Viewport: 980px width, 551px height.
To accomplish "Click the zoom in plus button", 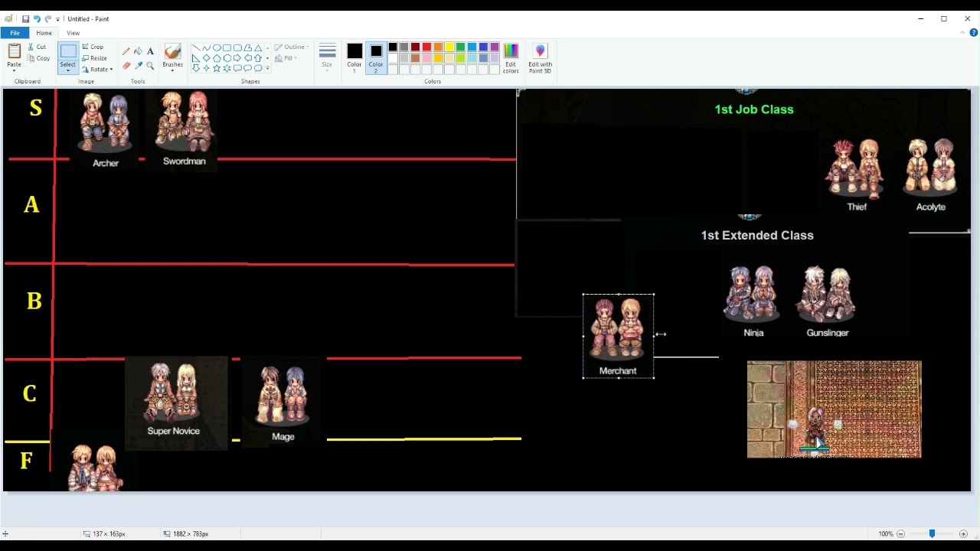I will tap(963, 534).
